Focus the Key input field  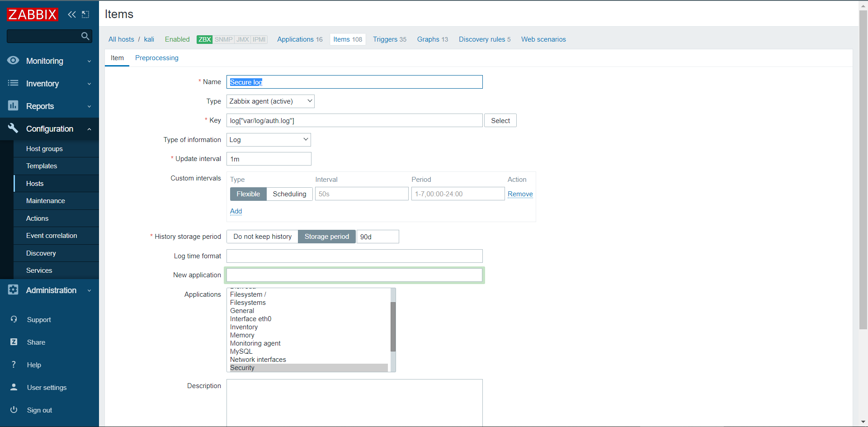pyautogui.click(x=354, y=121)
